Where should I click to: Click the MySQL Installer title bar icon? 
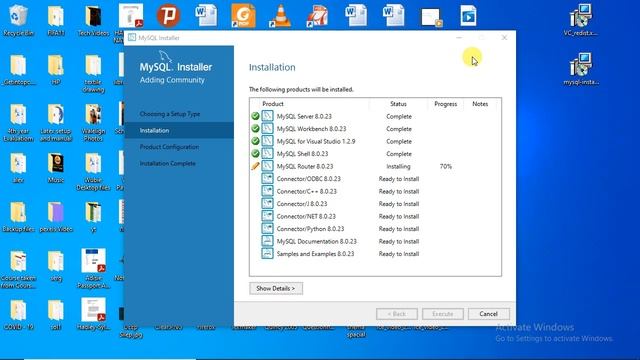tap(132, 38)
